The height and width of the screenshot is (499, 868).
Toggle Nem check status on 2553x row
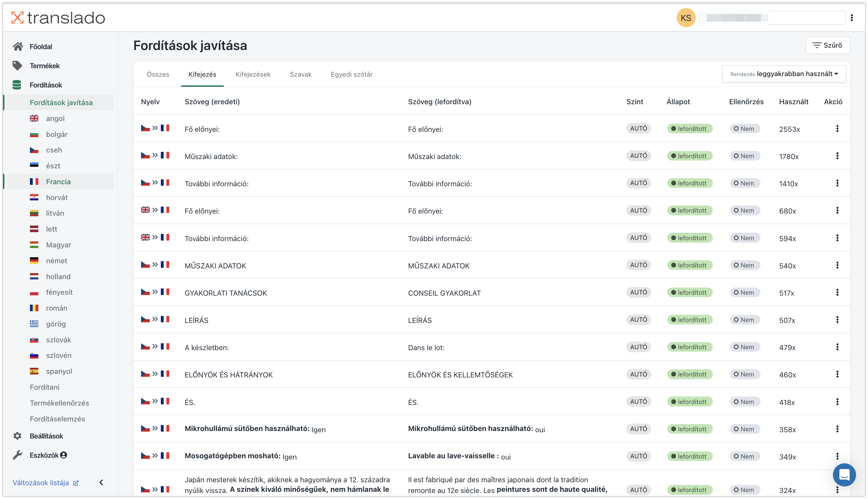click(x=744, y=128)
